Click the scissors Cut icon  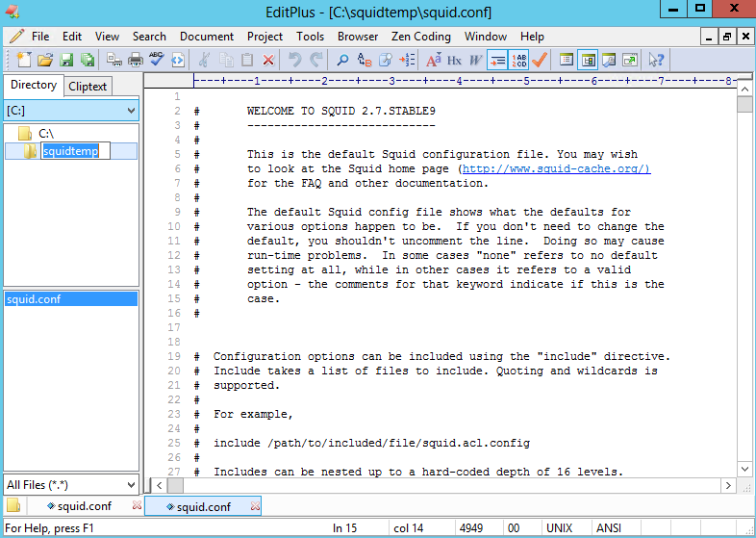click(x=205, y=60)
